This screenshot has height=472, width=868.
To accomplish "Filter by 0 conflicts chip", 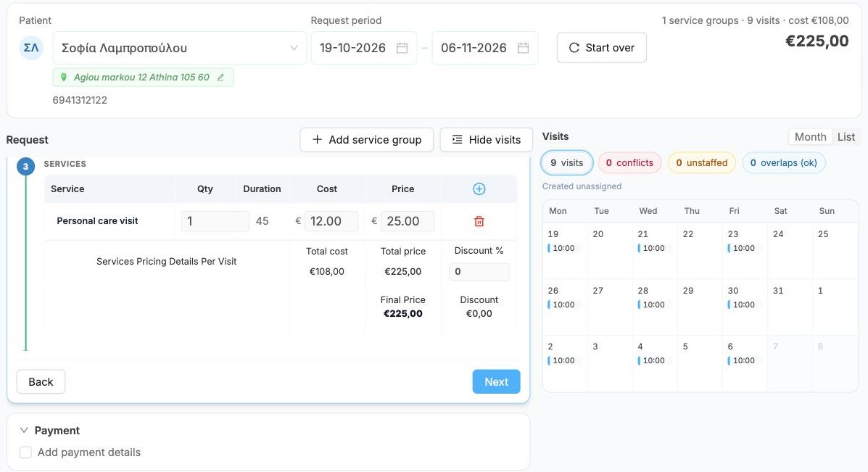I will (629, 162).
